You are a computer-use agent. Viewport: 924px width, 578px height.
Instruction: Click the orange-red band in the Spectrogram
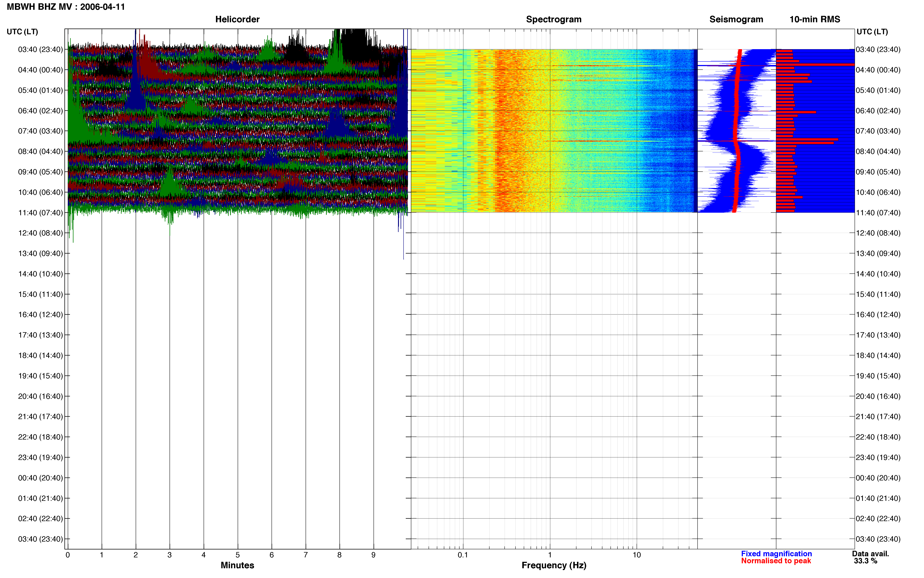coord(506,131)
